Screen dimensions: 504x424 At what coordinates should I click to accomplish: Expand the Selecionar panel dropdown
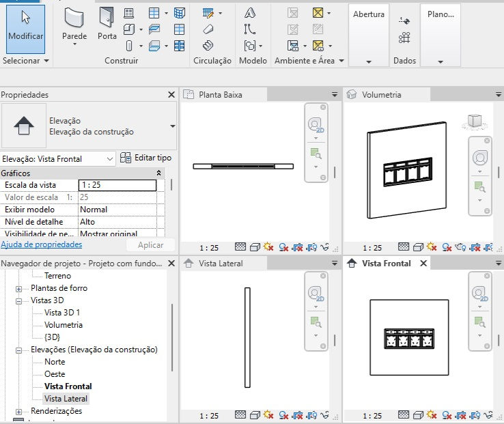click(x=46, y=61)
